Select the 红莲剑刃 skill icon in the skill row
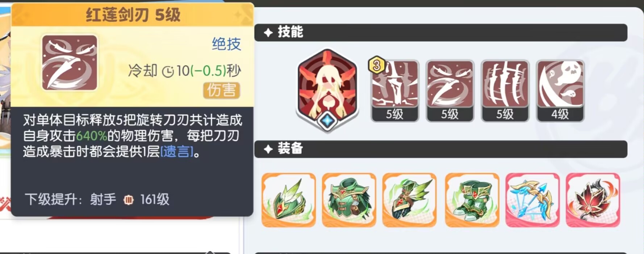 [x=450, y=91]
